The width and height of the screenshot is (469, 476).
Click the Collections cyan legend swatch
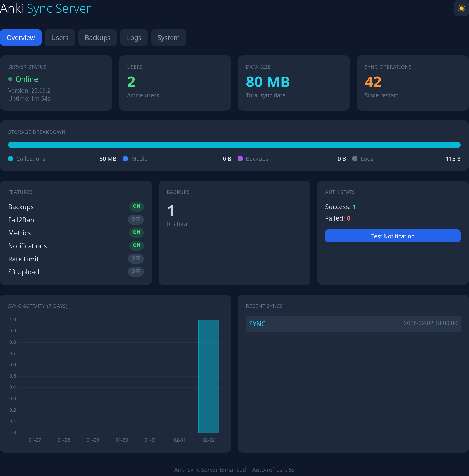coord(10,159)
